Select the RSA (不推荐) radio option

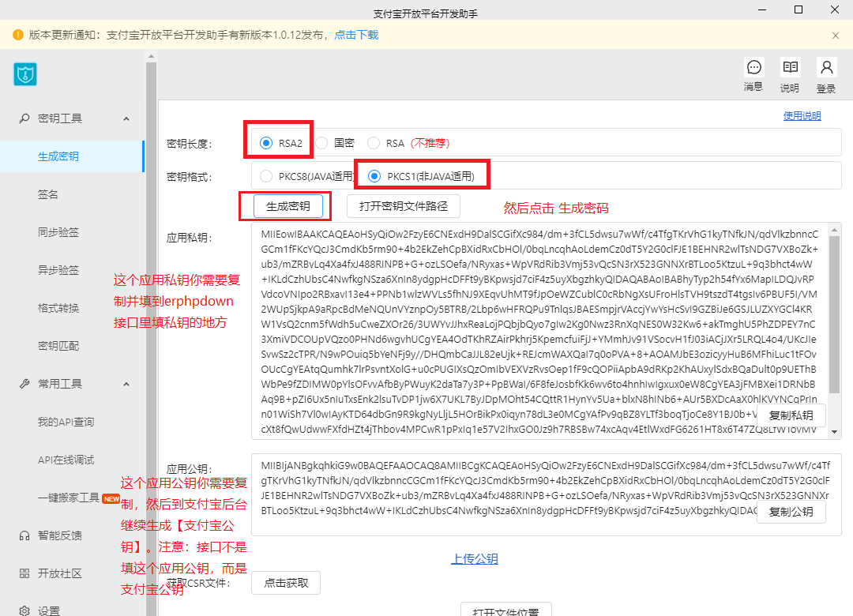click(374, 143)
